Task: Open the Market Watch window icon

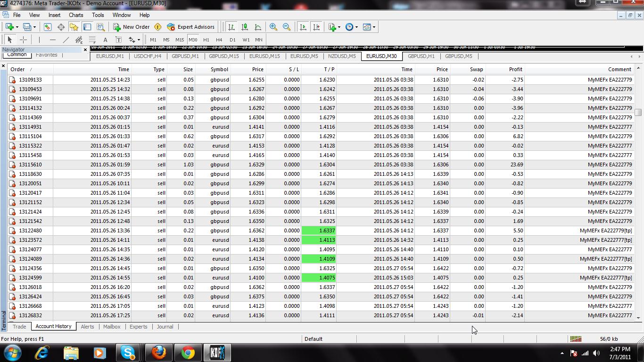Action: coord(48,27)
